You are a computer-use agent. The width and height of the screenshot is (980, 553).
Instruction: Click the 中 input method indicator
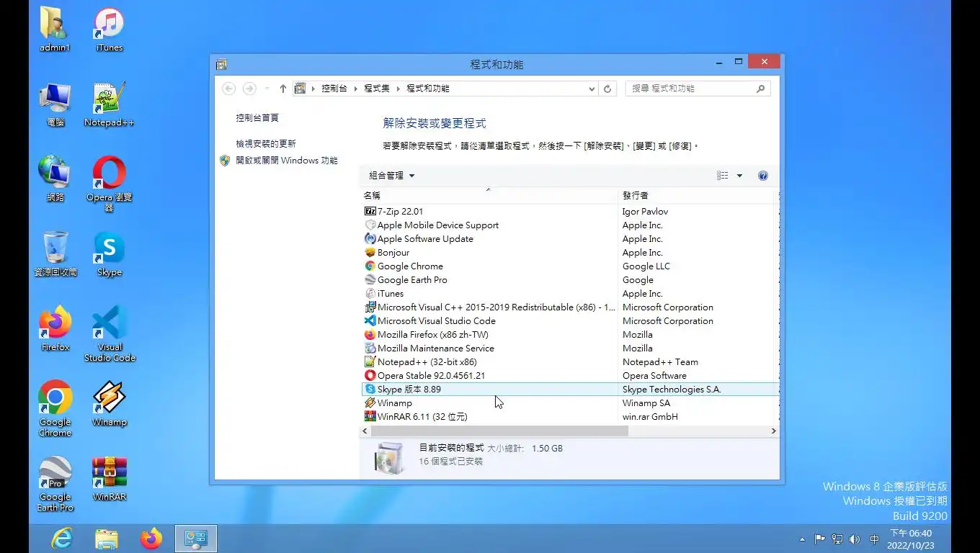click(874, 539)
